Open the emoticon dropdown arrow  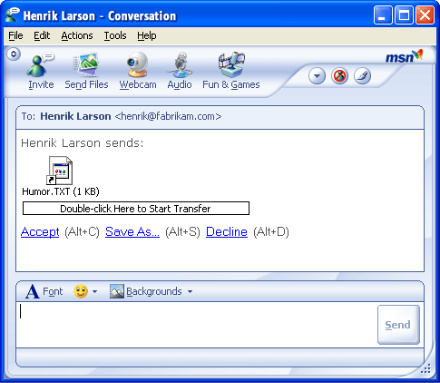click(95, 292)
